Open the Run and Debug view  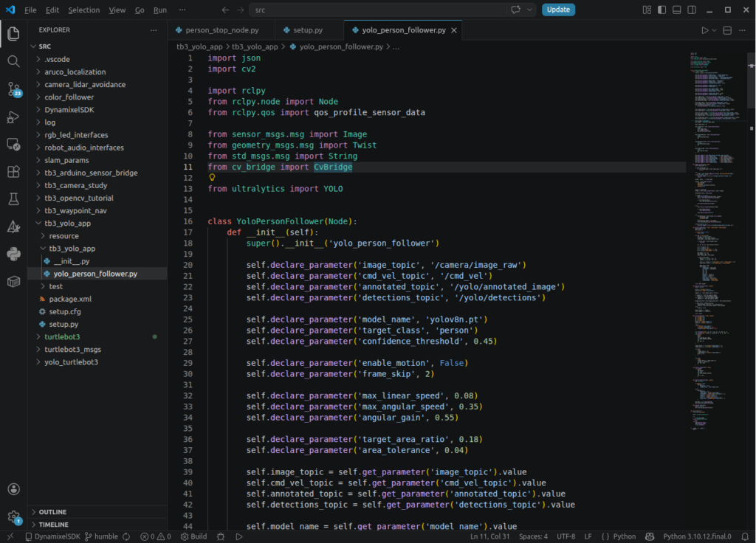tap(13, 117)
